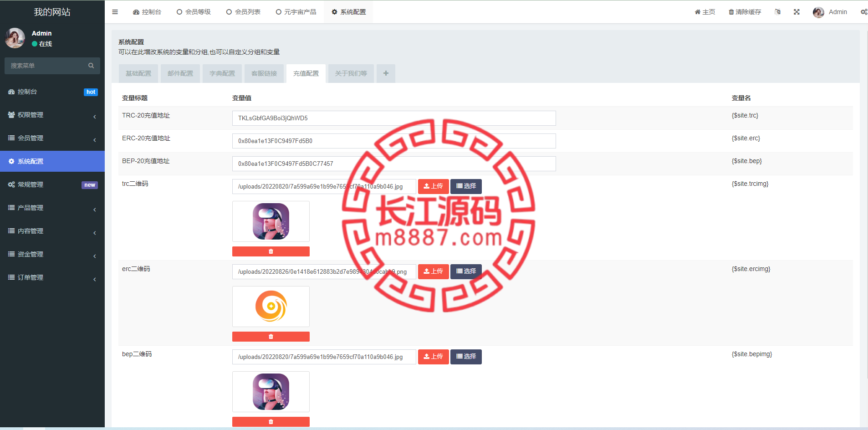Open the 会员等级 top navigation tab
Screen dimensions: 868x430
pyautogui.click(x=194, y=12)
